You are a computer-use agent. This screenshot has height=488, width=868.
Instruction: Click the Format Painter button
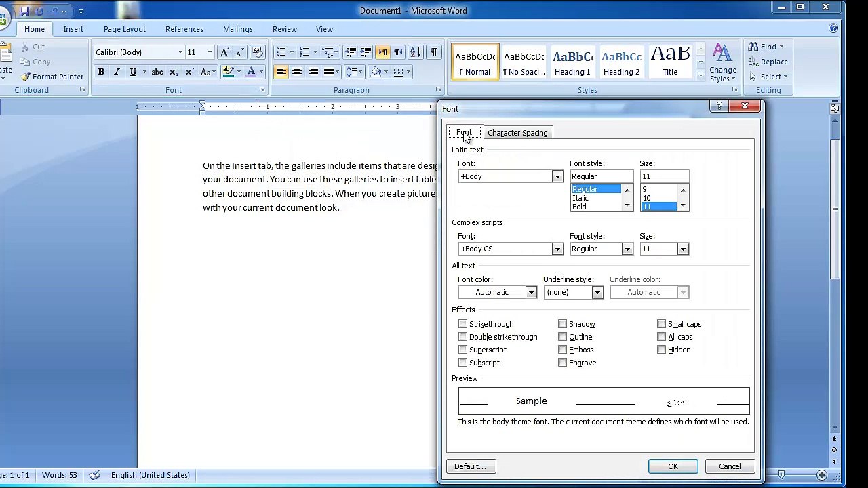click(x=52, y=77)
